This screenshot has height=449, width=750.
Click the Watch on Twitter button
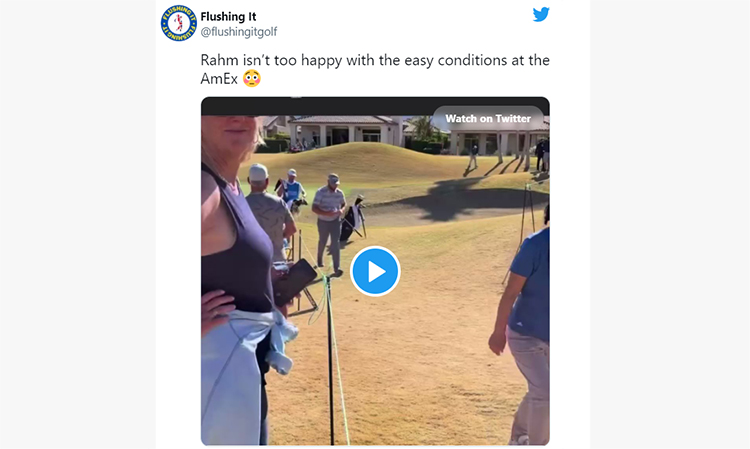[x=488, y=119]
